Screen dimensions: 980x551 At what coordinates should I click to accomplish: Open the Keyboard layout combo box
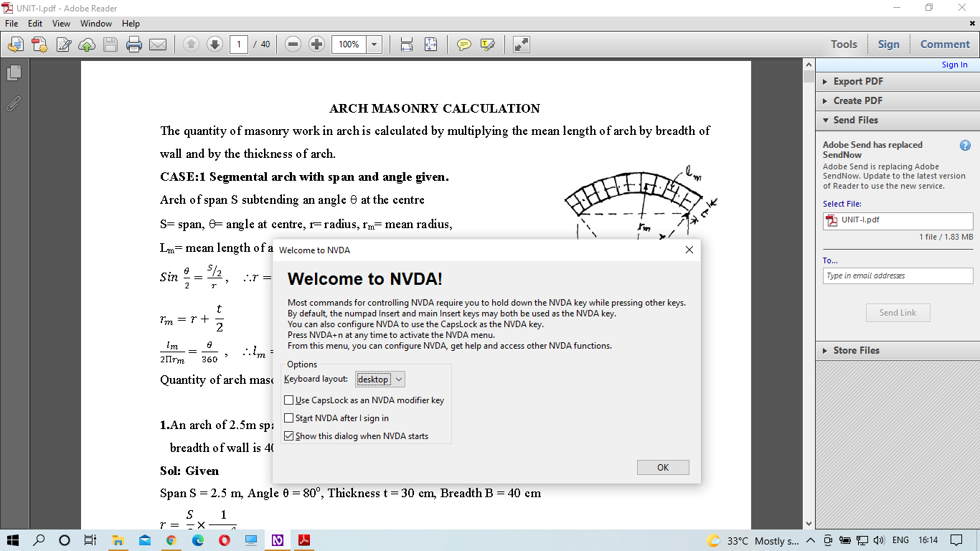point(380,380)
